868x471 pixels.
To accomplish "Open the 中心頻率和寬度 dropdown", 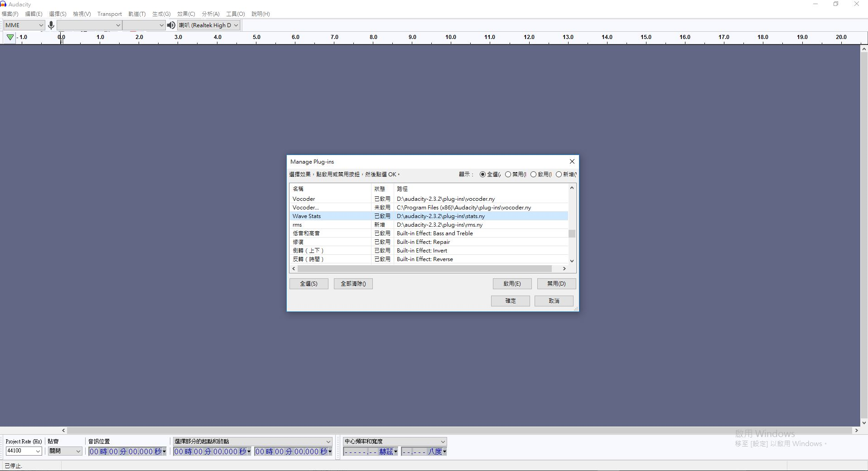I will pos(395,442).
